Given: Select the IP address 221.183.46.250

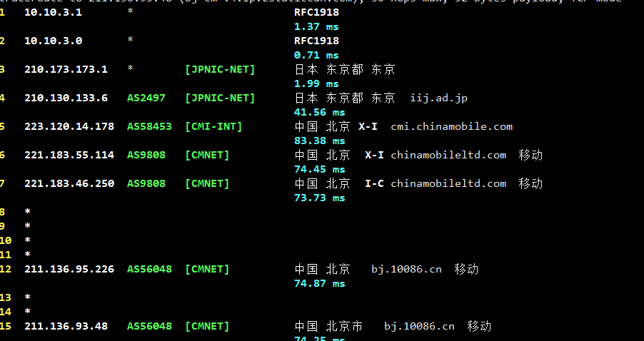Looking at the screenshot, I should [69, 183].
